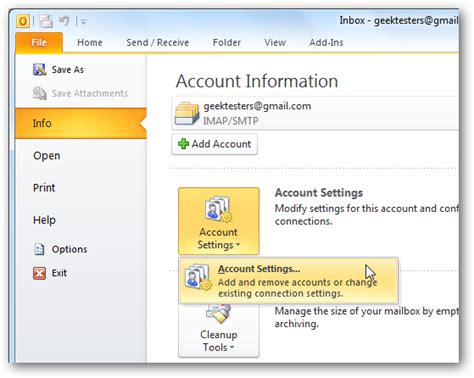
Task: Click the Options page icon
Action: point(39,249)
